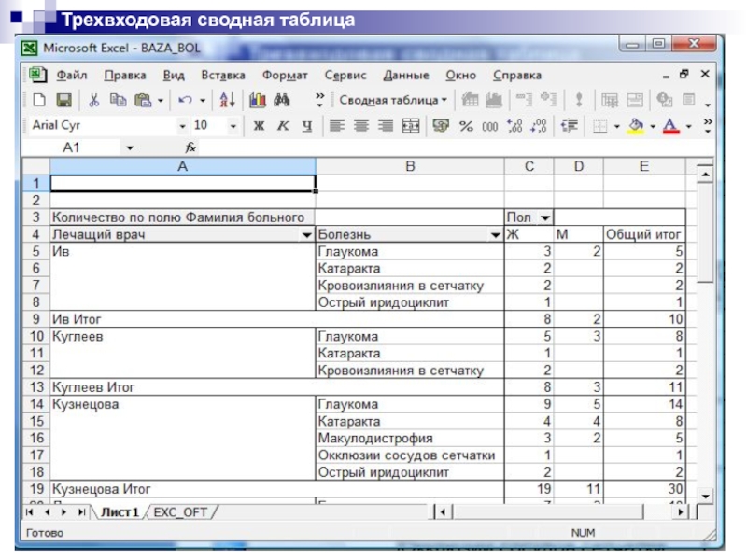747x560 pixels.
Task: Open the Arial Cyr font name dropdown
Action: tap(183, 126)
